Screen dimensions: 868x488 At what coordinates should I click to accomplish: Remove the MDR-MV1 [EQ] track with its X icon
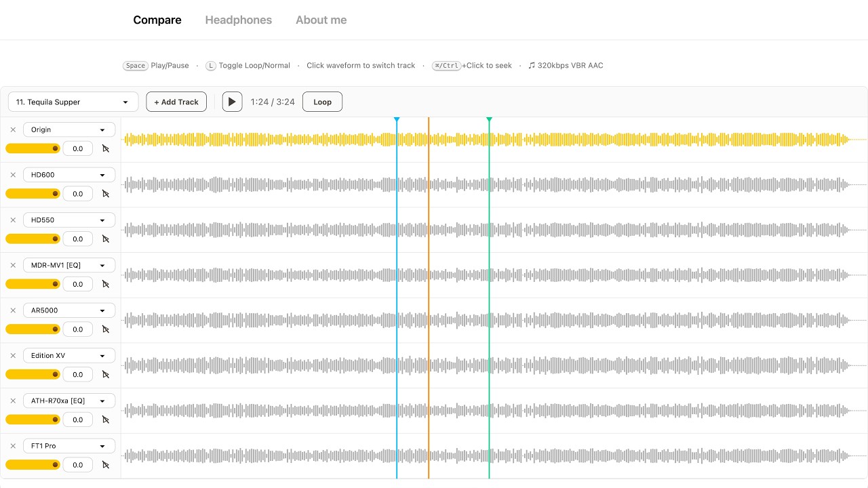point(13,265)
